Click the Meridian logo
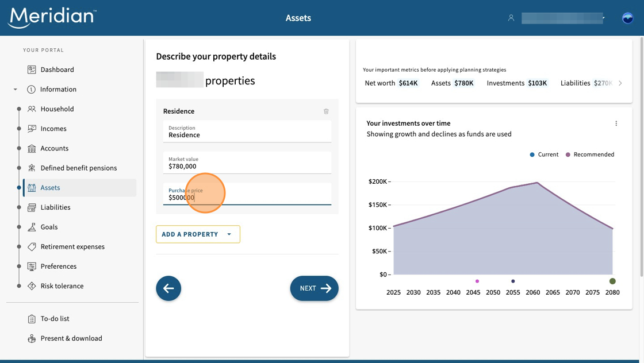This screenshot has height=363, width=644. point(52,18)
